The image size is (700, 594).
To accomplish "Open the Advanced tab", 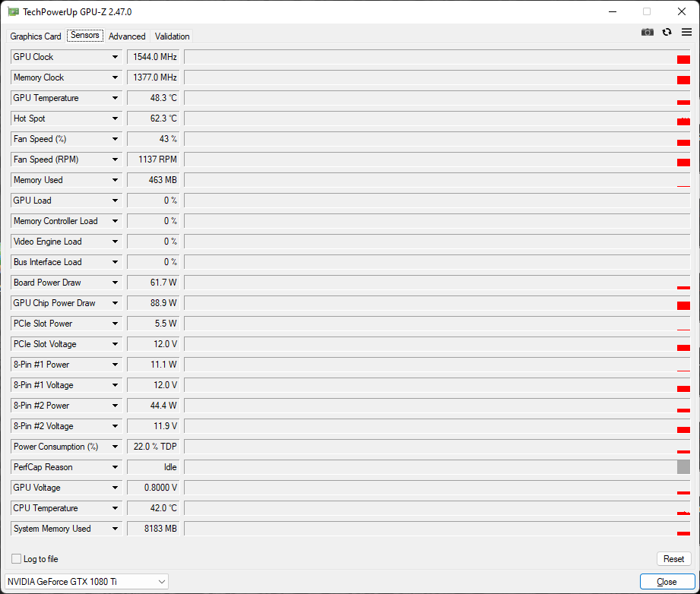I will click(x=127, y=36).
